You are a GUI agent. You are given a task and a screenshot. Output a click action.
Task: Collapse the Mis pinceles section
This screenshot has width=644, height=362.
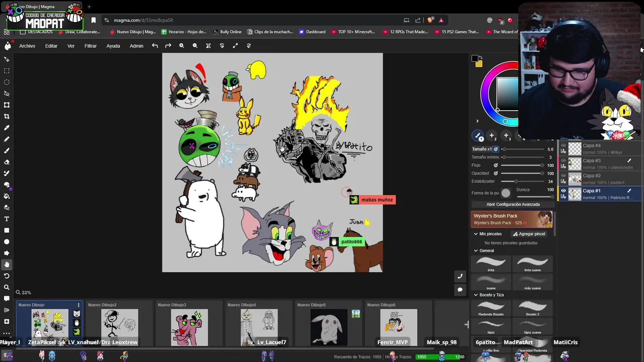click(x=475, y=234)
